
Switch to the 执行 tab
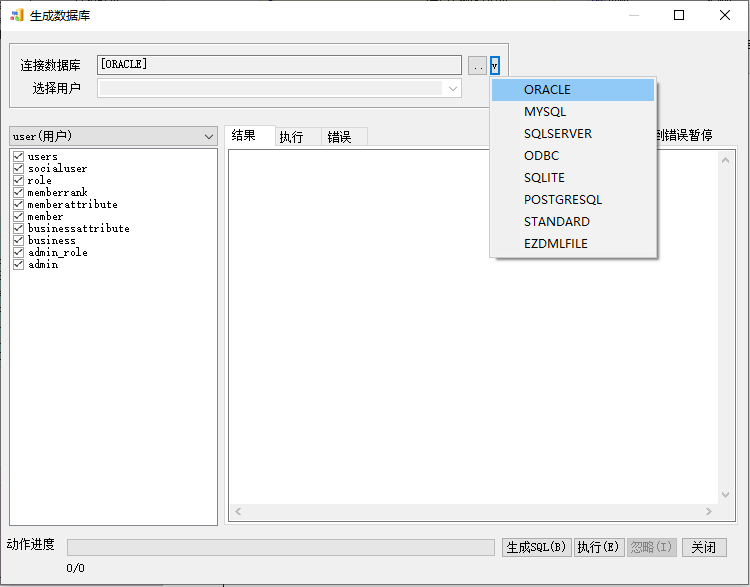[298, 137]
